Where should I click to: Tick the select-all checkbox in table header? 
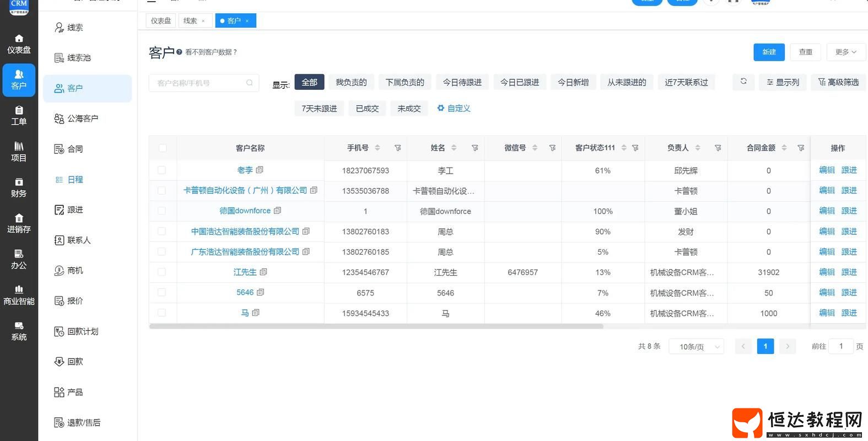[x=163, y=148]
